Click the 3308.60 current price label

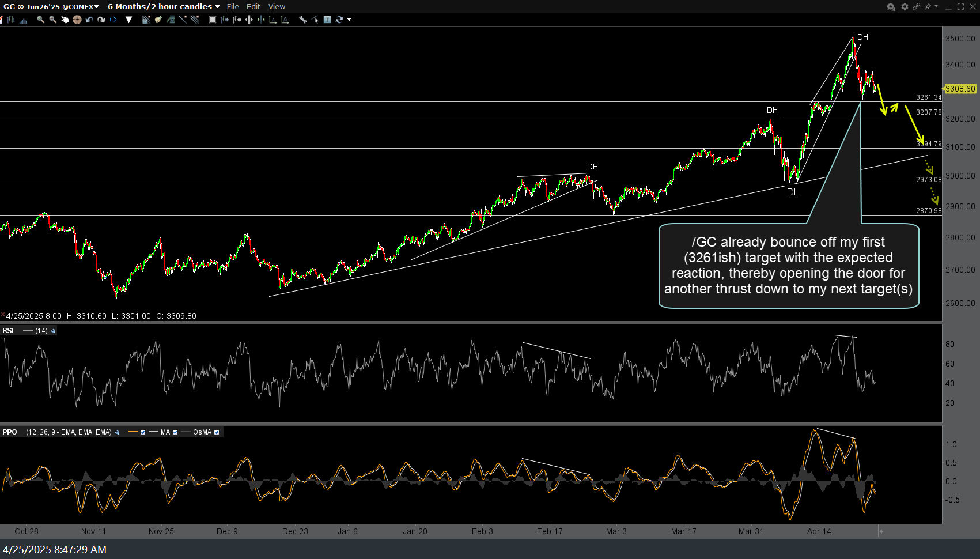[x=960, y=89]
